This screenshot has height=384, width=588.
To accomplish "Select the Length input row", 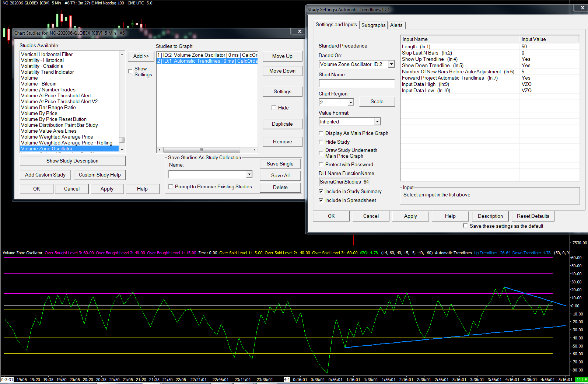I will (x=490, y=46).
